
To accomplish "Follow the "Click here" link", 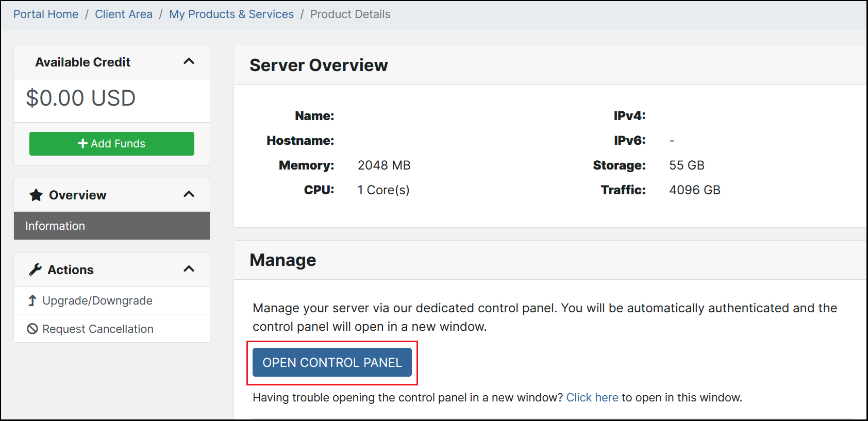I will click(x=592, y=397).
